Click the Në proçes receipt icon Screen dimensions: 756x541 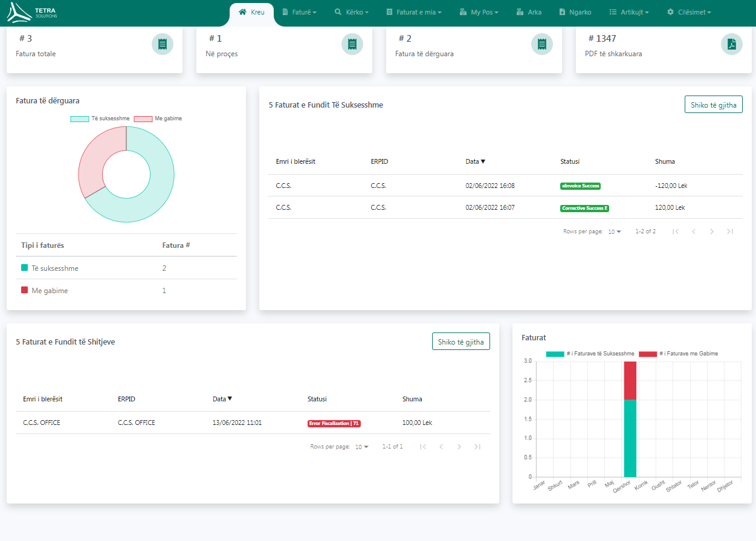352,44
